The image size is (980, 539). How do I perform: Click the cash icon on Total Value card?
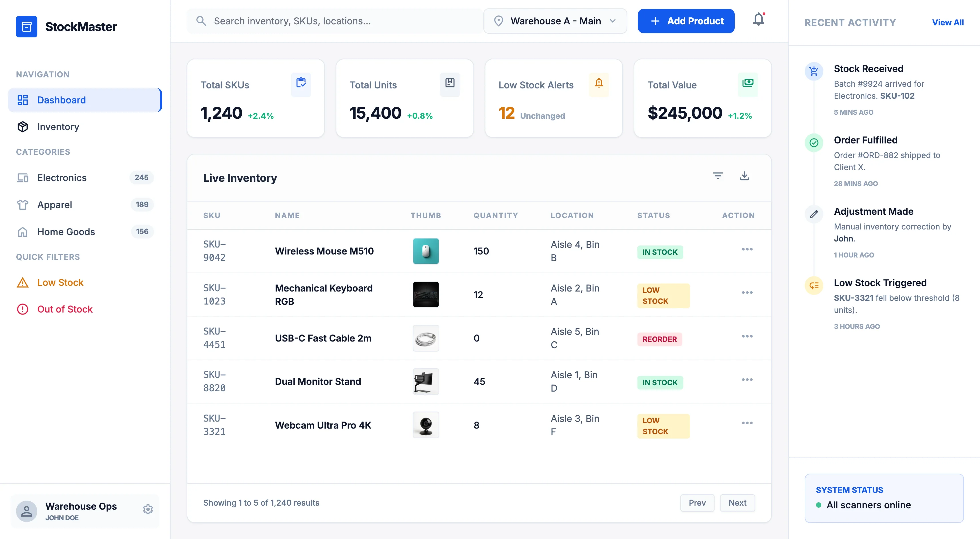point(748,84)
